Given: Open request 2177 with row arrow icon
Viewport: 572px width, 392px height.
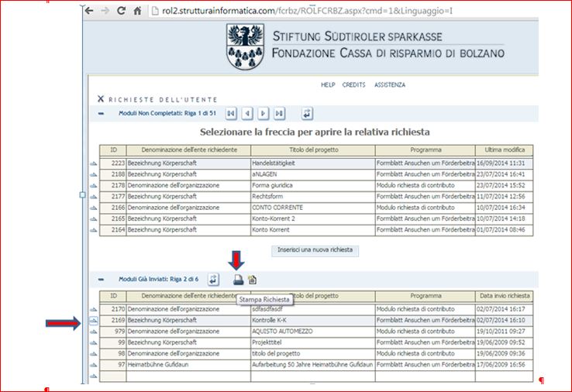Looking at the screenshot, I should (94, 197).
